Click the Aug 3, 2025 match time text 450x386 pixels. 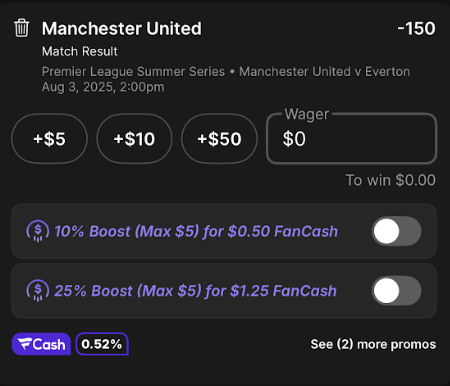(103, 87)
